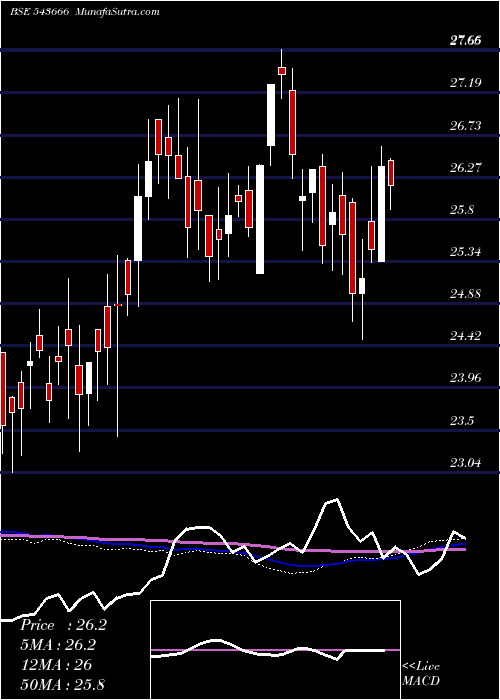Click the 23.04 price axis label
Screen dimensions: 500x700
click(x=465, y=462)
